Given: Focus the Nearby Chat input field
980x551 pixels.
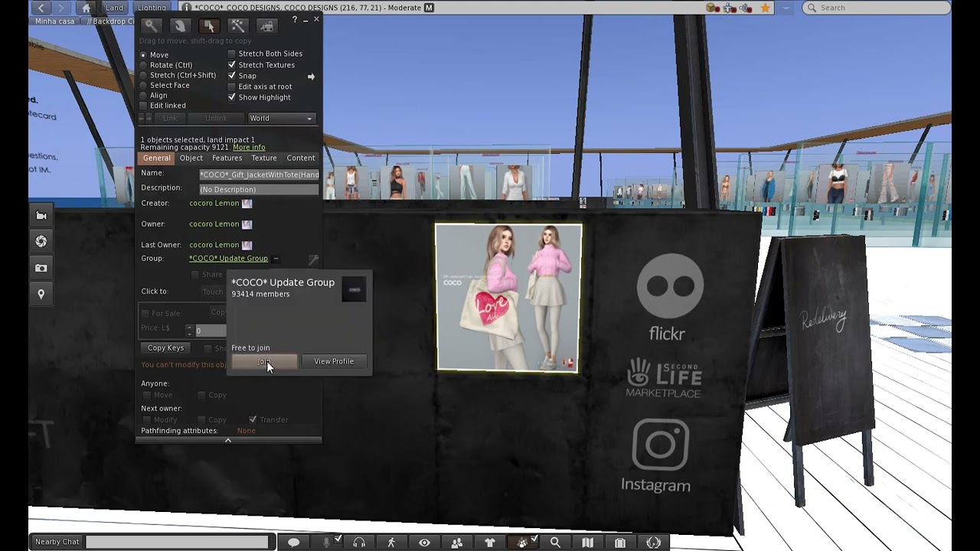Looking at the screenshot, I should coord(178,542).
